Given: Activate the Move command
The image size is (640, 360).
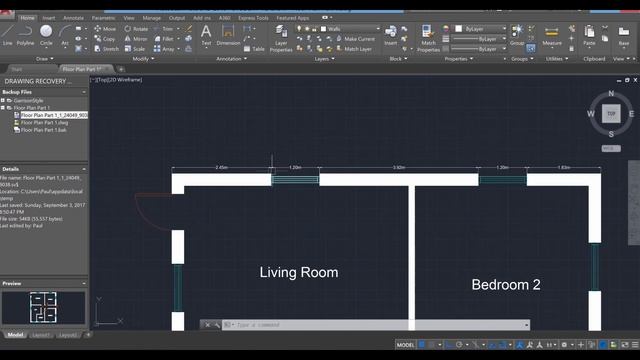Looking at the screenshot, I should [105, 29].
